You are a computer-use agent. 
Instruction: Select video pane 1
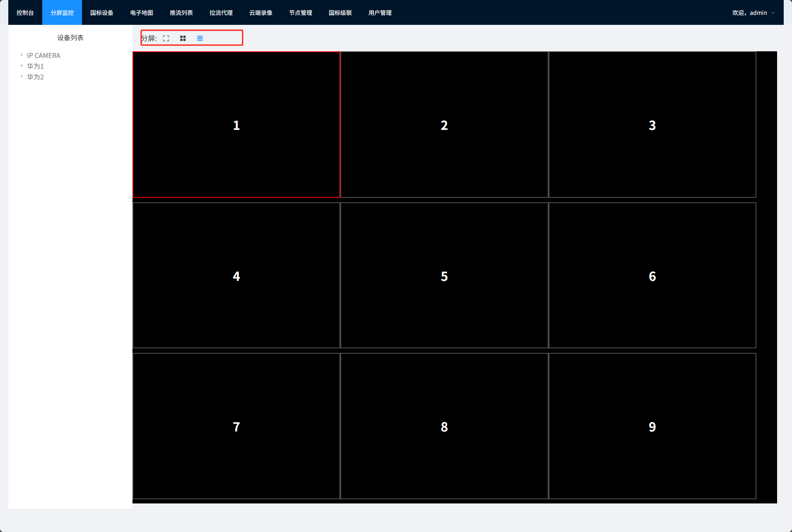coord(236,125)
